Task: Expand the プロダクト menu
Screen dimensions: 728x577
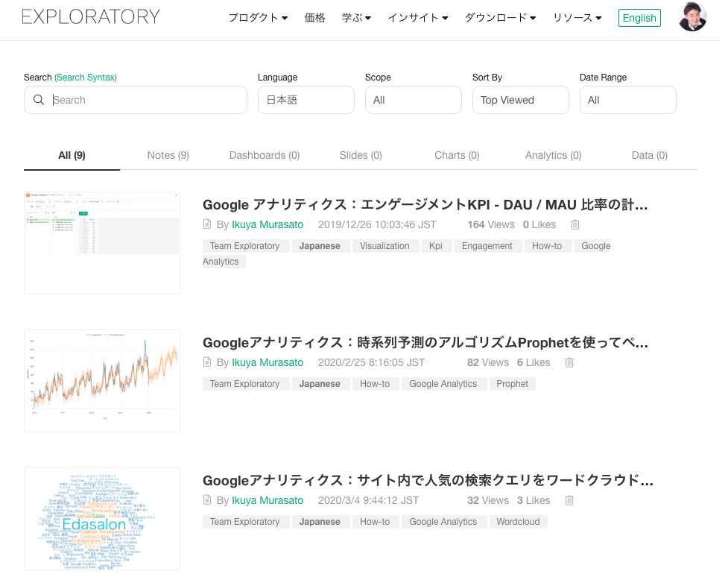Action: click(x=258, y=18)
